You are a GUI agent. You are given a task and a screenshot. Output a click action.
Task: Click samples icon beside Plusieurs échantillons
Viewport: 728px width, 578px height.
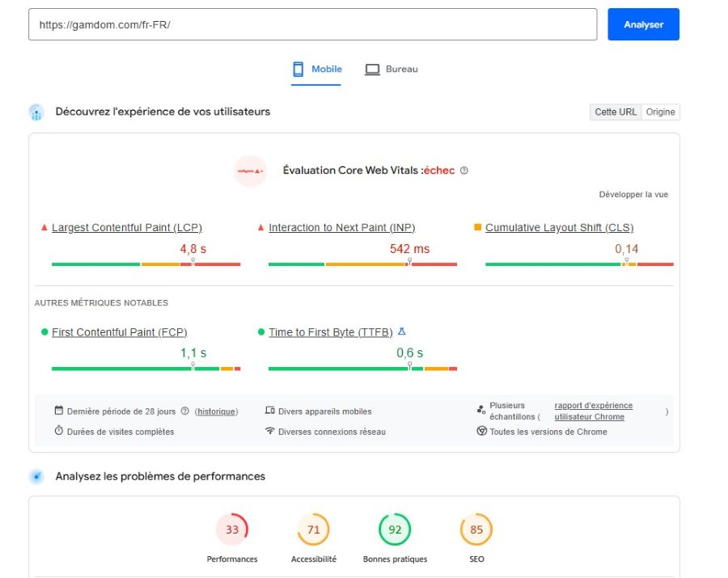(481, 410)
